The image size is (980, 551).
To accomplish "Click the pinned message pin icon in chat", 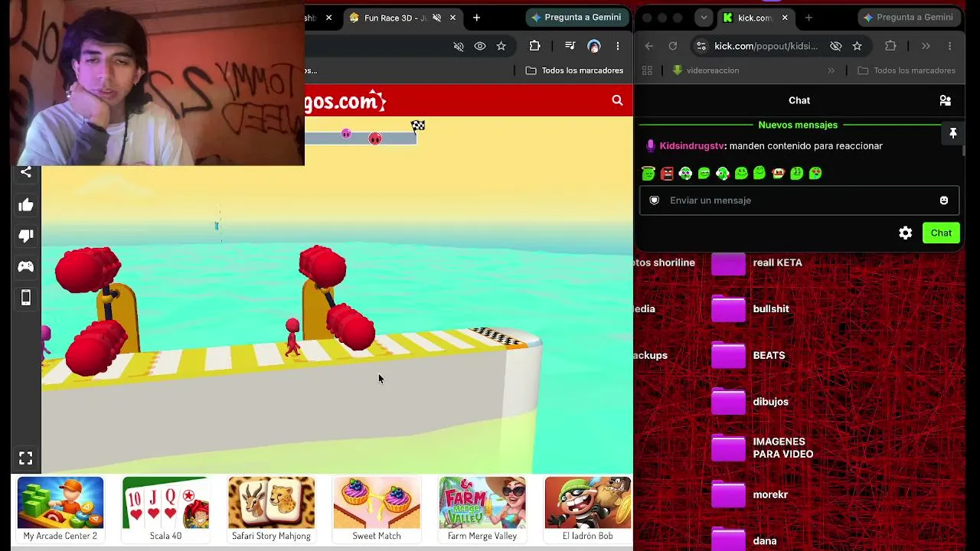I will [x=953, y=134].
